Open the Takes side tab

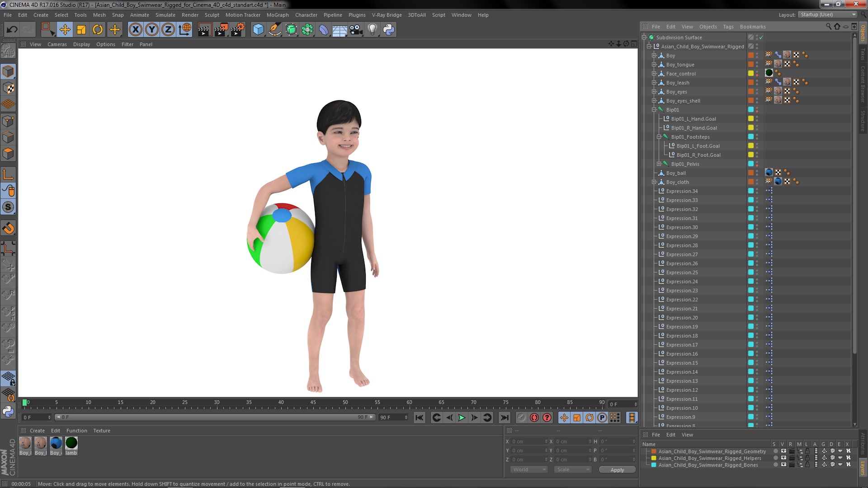coord(863,54)
